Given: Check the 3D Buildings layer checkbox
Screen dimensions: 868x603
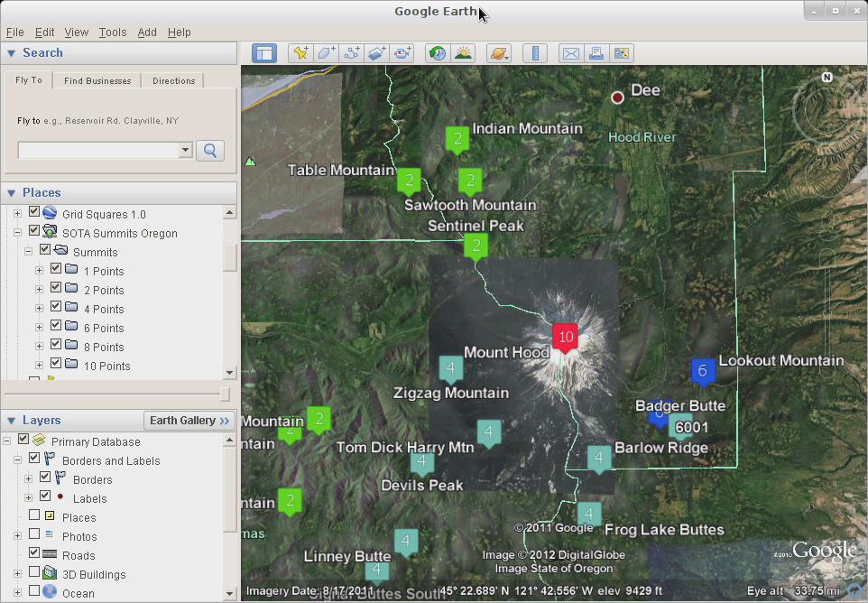Looking at the screenshot, I should click(x=34, y=571).
